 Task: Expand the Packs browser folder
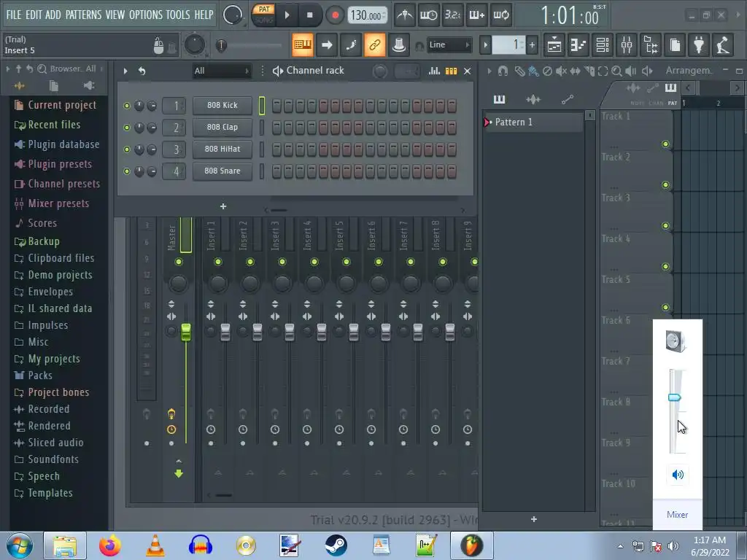[40, 376]
